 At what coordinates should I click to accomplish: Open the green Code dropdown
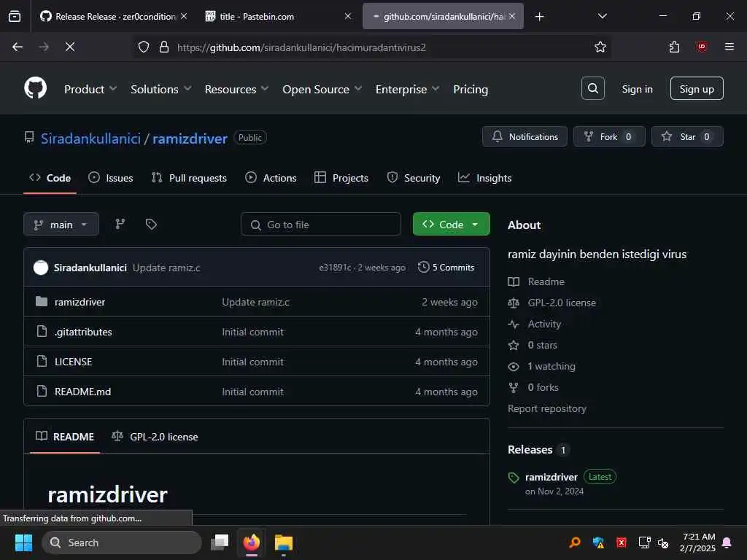[451, 225]
